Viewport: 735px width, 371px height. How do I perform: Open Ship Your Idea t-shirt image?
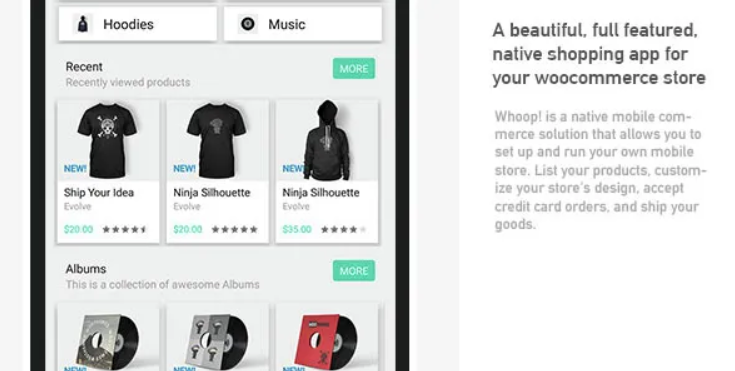click(107, 140)
